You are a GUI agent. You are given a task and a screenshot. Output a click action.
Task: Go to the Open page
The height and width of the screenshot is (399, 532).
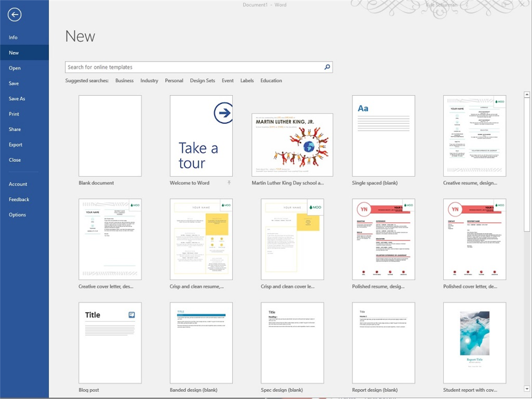[15, 68]
